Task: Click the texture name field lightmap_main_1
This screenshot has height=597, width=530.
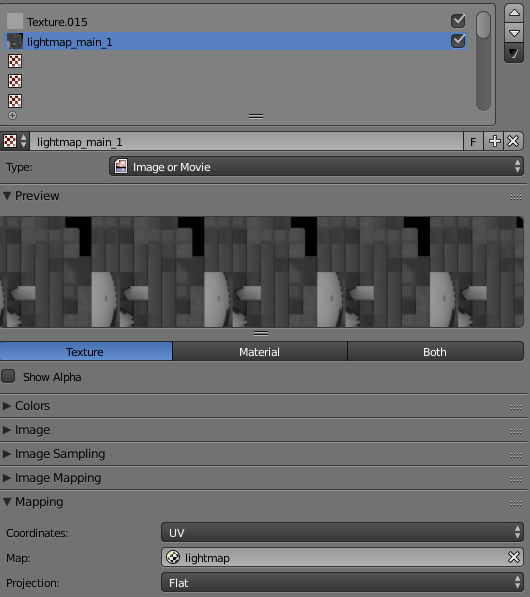Action: 246,142
